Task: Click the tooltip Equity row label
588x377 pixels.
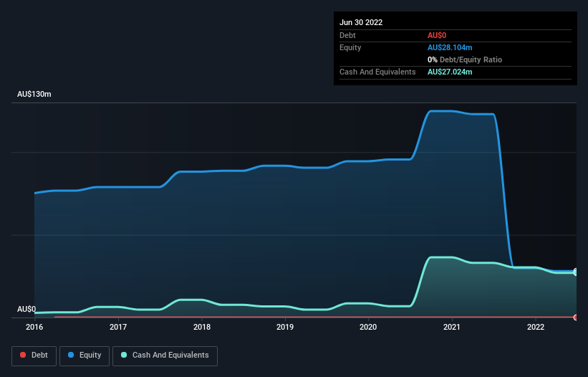Action: point(350,47)
